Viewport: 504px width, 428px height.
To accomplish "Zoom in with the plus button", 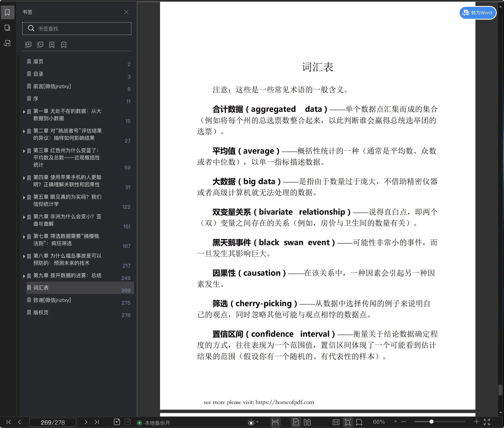I will [476, 422].
